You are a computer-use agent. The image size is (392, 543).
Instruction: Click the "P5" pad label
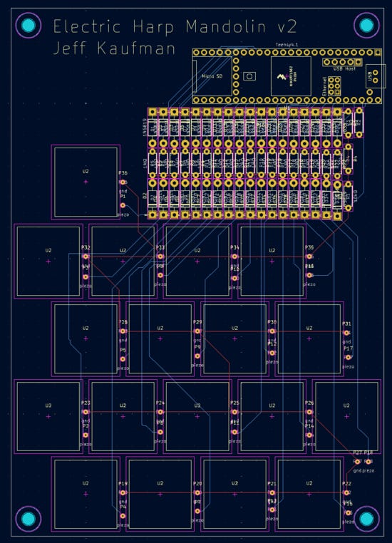tap(123, 350)
